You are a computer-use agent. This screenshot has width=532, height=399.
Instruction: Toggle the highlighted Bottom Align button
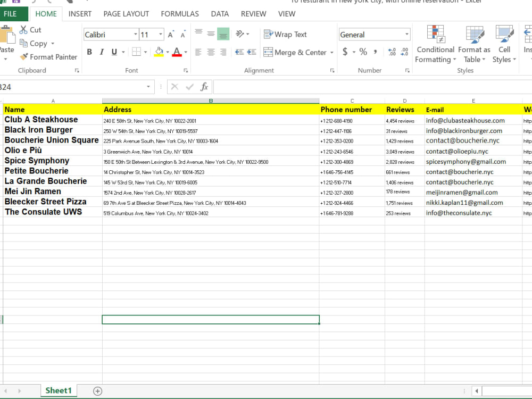(x=223, y=34)
